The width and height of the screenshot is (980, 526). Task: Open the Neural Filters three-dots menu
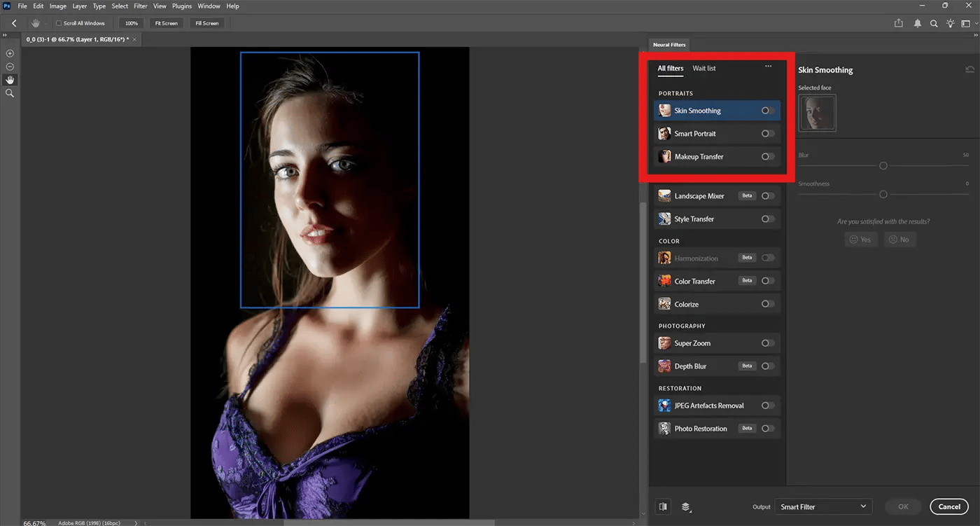click(768, 67)
